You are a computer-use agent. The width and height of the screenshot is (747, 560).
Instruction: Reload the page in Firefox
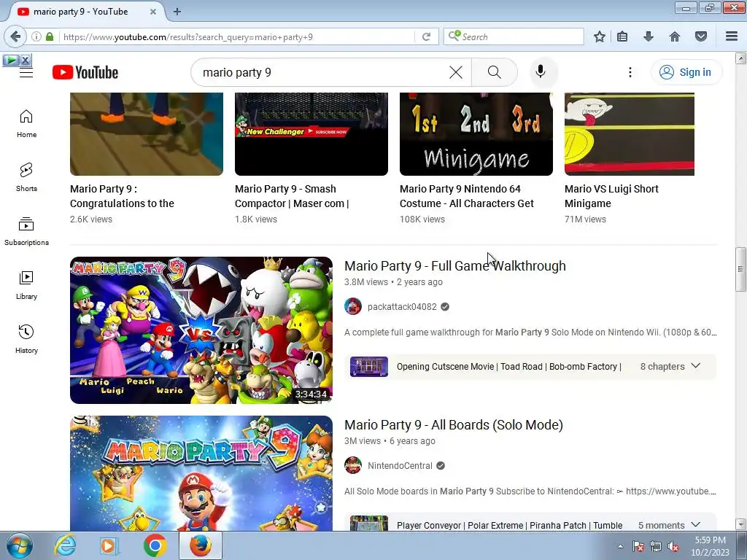pos(426,36)
